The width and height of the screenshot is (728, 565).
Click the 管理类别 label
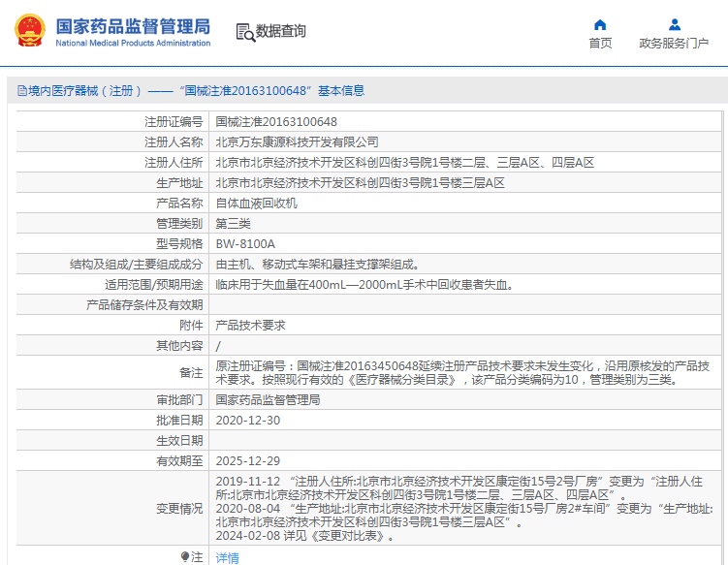coord(179,224)
